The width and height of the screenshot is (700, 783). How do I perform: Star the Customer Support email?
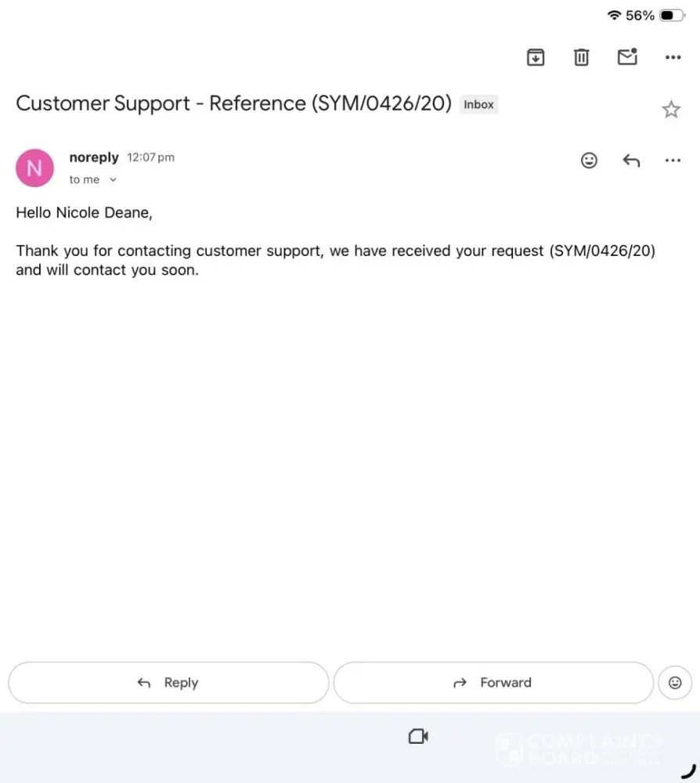[x=671, y=110]
